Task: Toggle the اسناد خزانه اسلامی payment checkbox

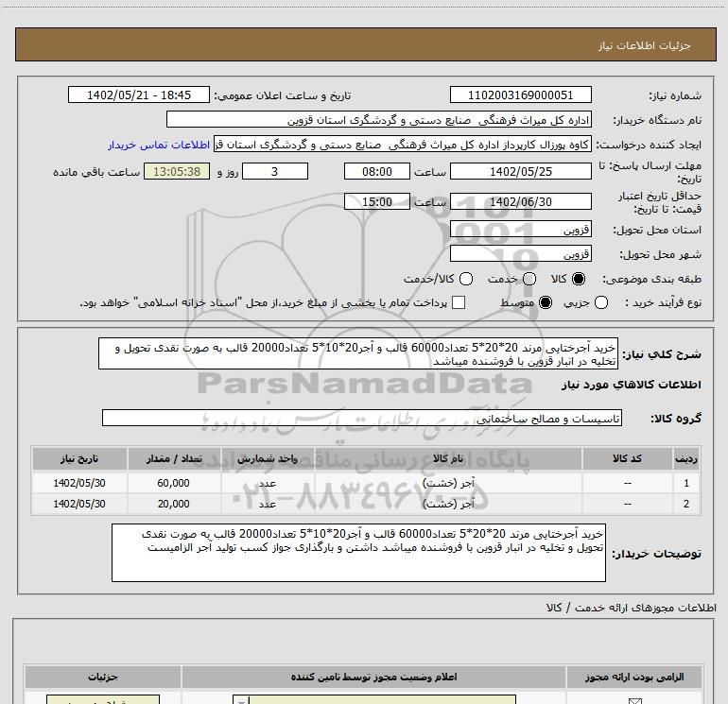Action: click(459, 302)
